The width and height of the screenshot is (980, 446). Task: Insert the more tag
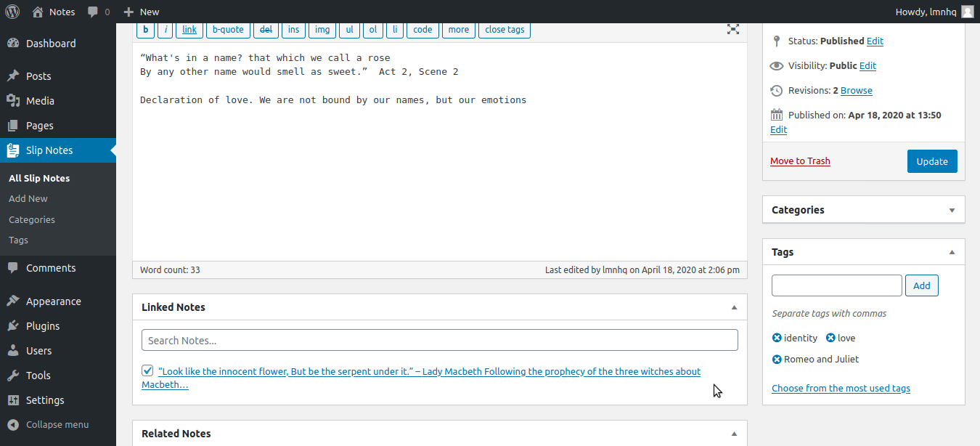click(458, 30)
